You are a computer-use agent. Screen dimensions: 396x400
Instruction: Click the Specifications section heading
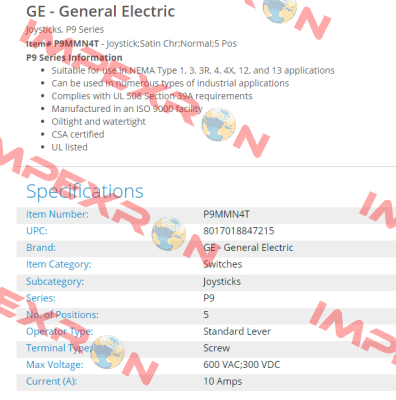(x=85, y=192)
